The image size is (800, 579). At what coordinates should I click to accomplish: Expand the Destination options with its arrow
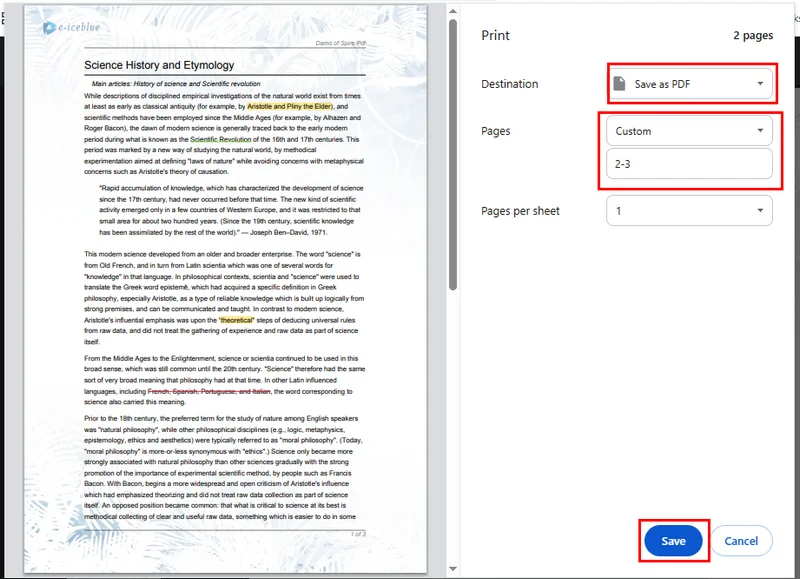tap(759, 84)
